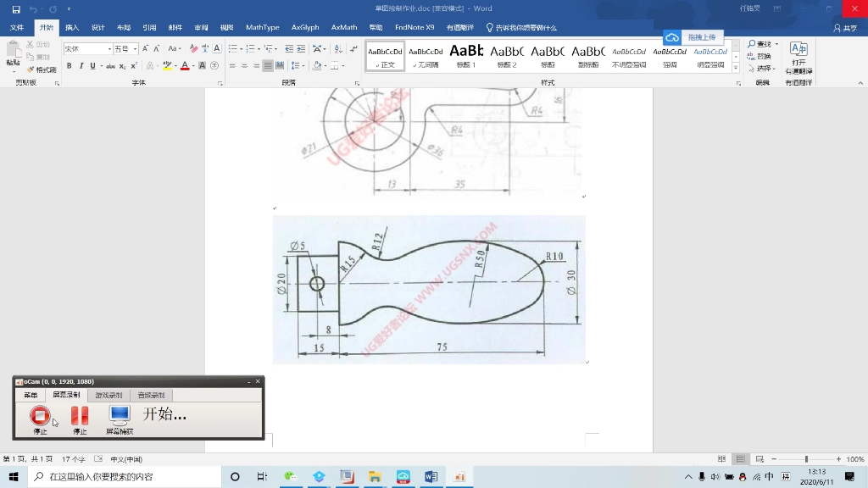
Task: Click the save icon in title bar
Action: [x=15, y=8]
